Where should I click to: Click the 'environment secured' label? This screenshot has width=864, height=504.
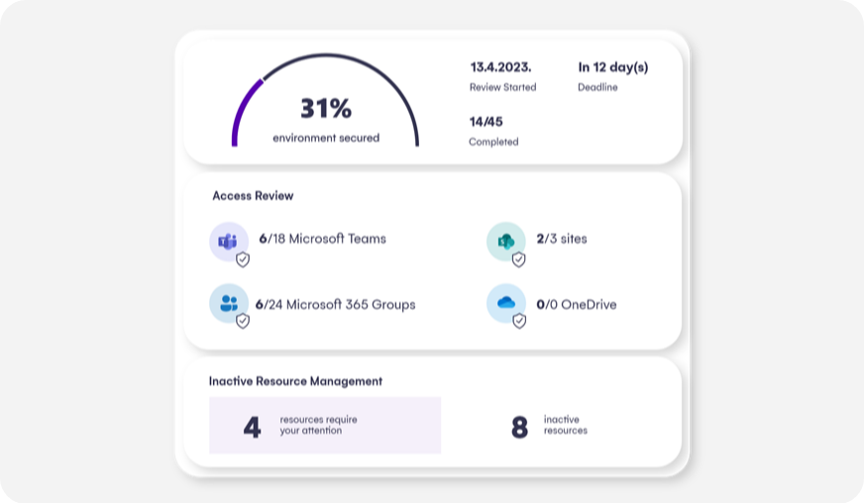[326, 138]
